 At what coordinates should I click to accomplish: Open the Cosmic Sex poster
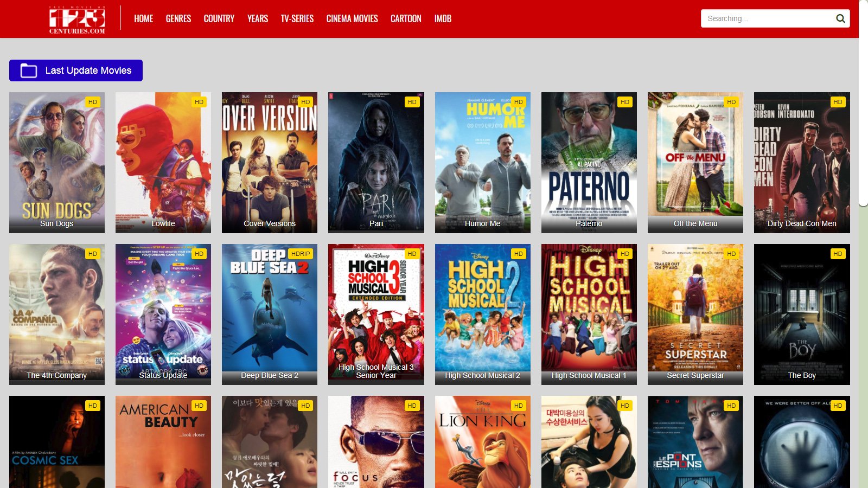point(57,442)
